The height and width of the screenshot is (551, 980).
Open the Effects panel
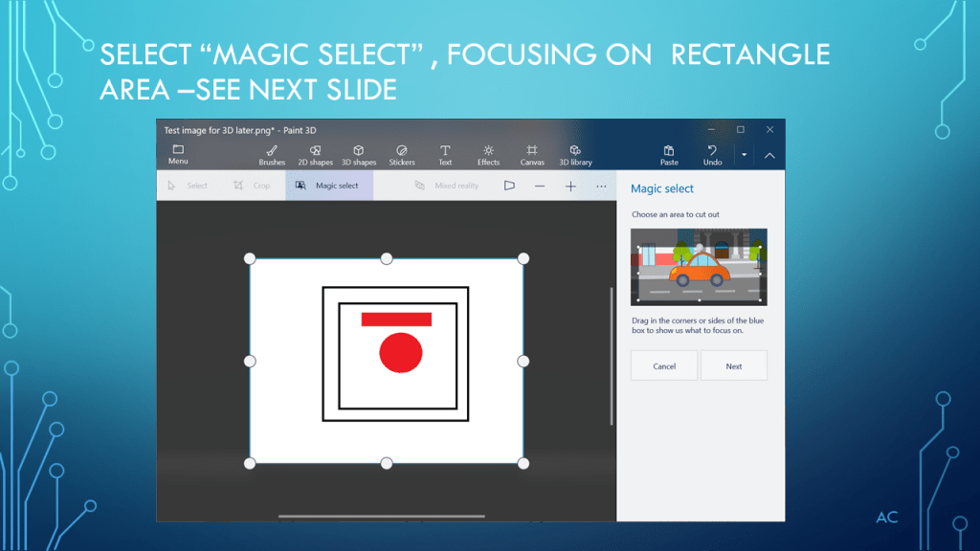coord(488,155)
